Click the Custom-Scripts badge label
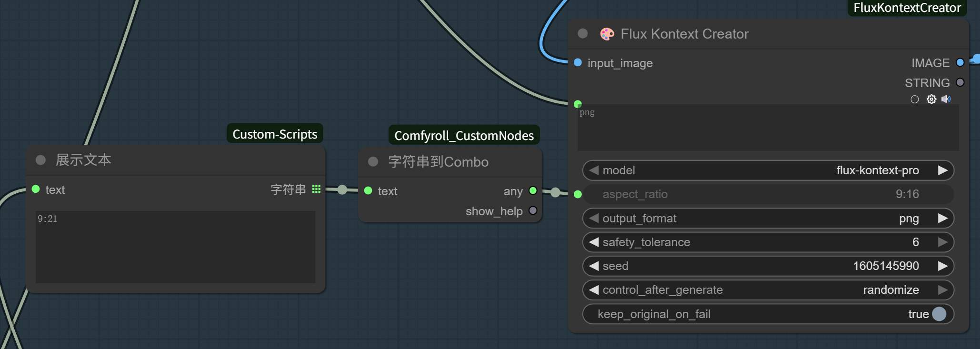This screenshot has height=349, width=980. [x=275, y=134]
